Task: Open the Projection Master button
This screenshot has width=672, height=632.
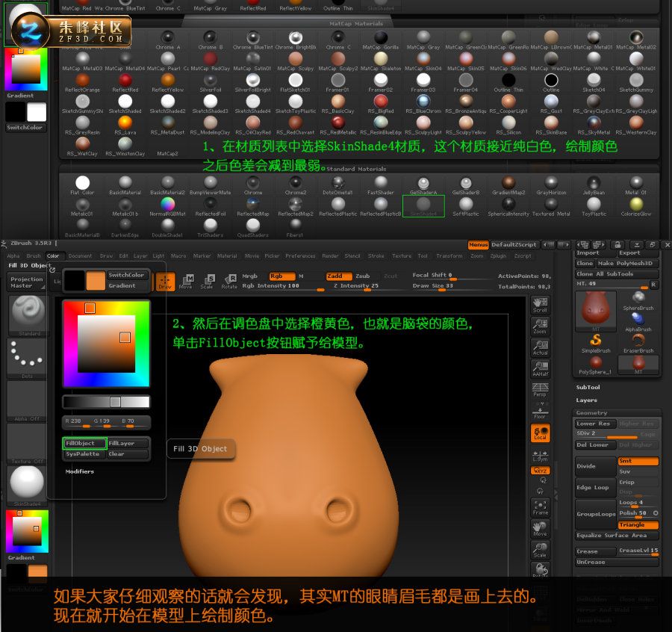Action: coord(27,282)
